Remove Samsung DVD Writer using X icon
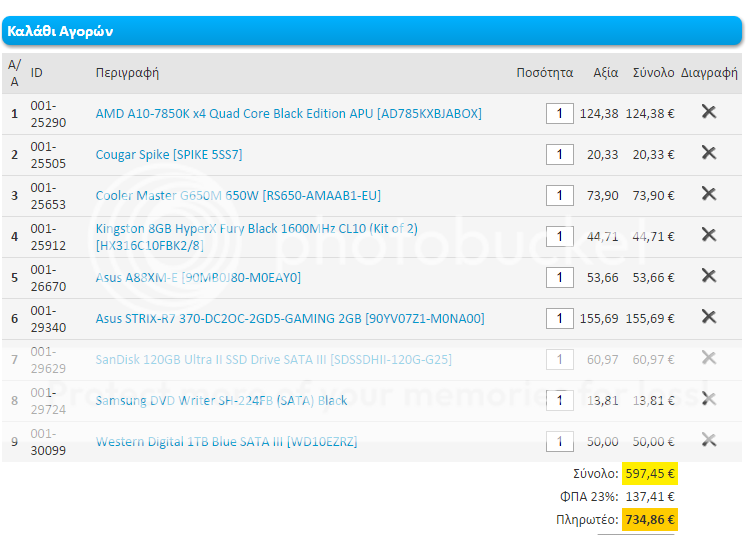 pos(709,399)
